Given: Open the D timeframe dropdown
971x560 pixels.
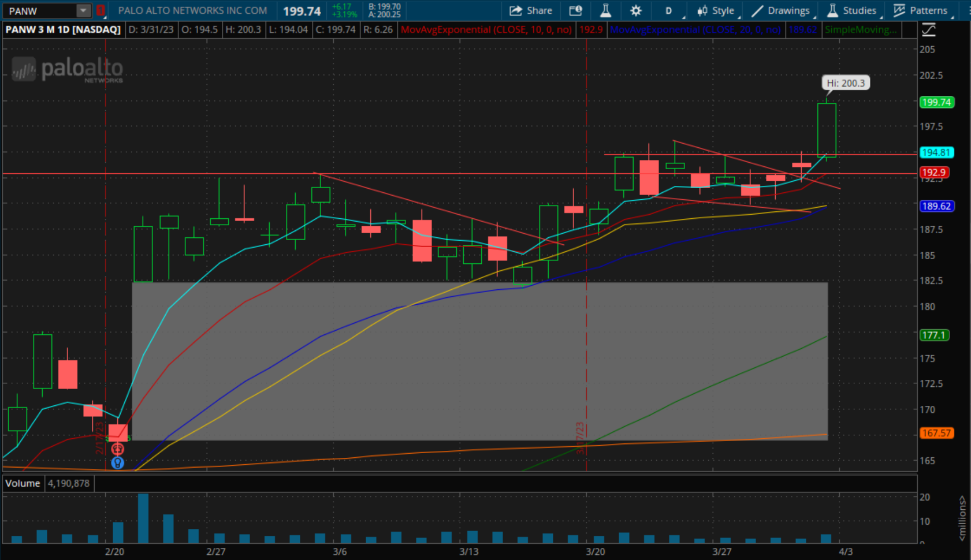Looking at the screenshot, I should [670, 10].
